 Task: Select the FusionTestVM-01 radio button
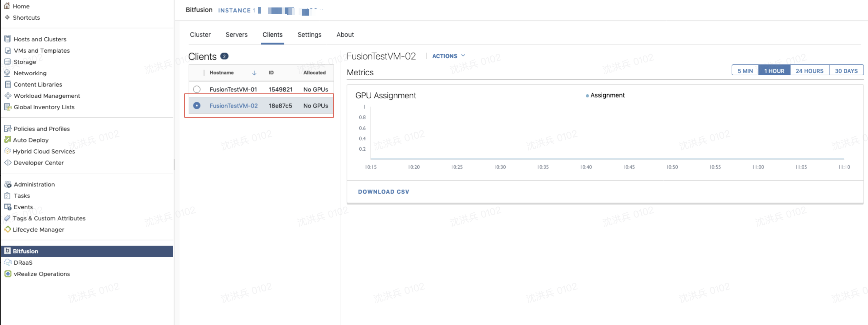coord(197,89)
